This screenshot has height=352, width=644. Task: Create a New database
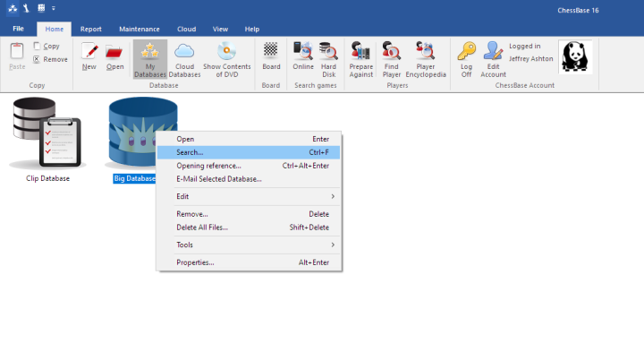[x=89, y=56]
